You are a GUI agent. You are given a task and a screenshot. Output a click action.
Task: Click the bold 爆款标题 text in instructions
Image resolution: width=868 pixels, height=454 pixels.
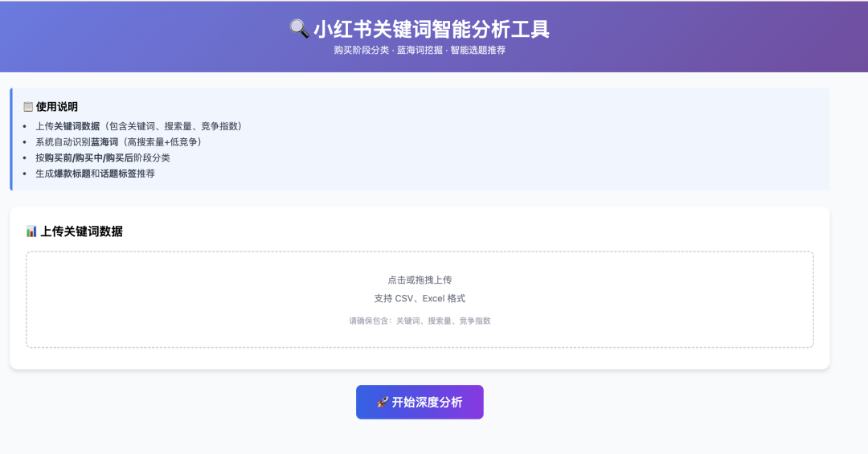(72, 173)
